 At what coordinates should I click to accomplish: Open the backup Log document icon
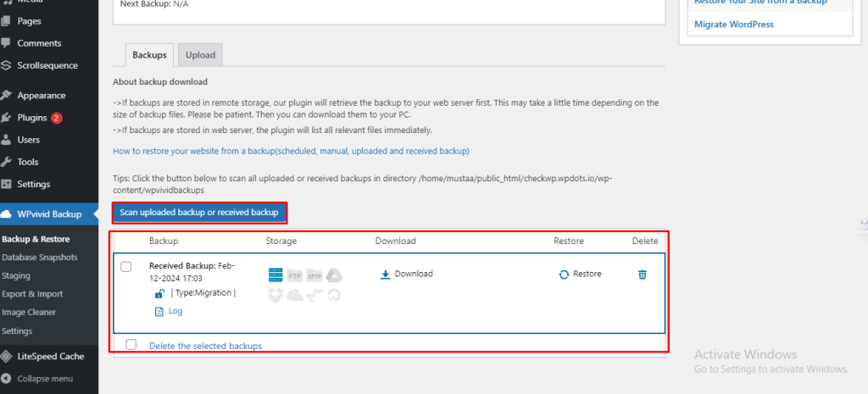coord(159,312)
